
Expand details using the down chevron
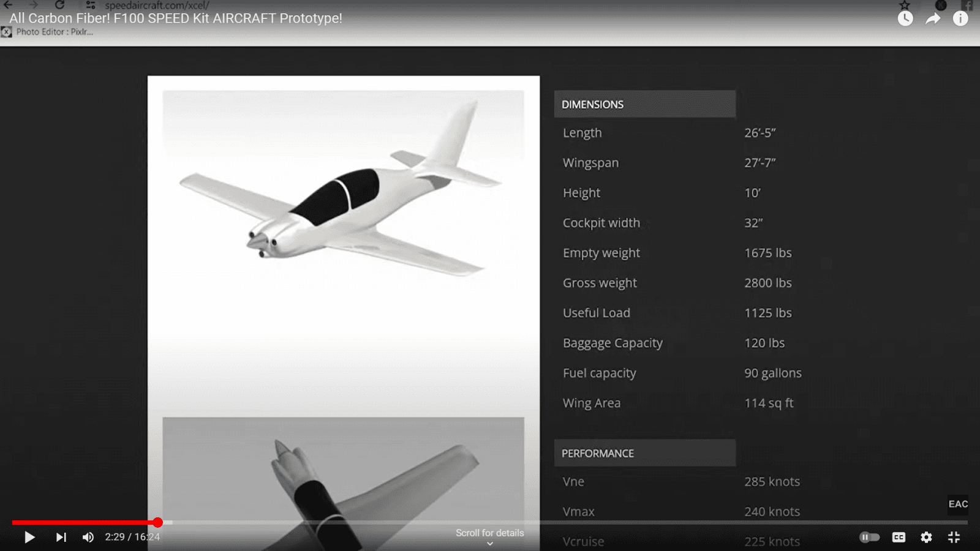coord(490,544)
